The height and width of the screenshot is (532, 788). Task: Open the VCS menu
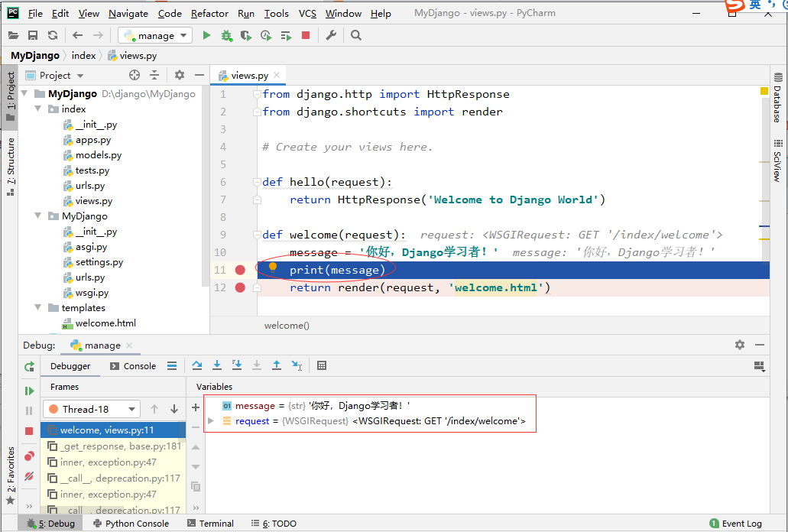tap(307, 14)
